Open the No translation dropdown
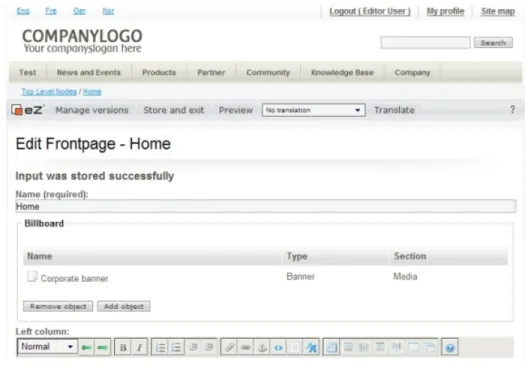Screen dimensions: 525x369 (x=313, y=110)
